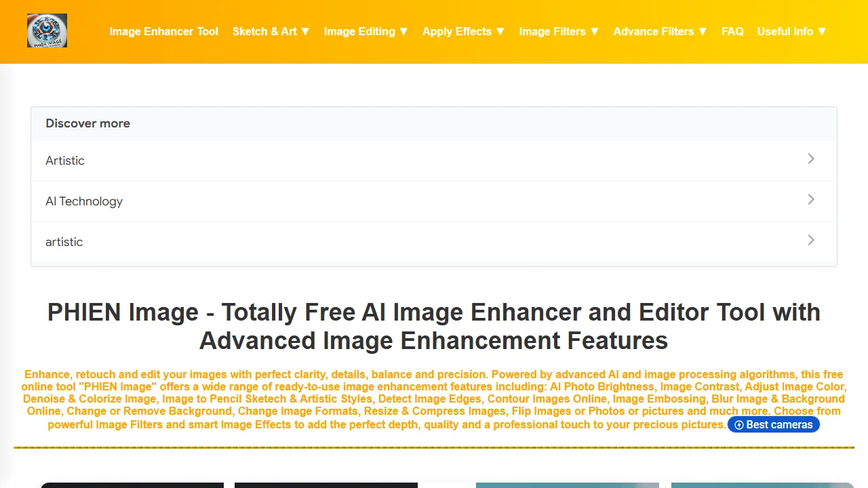
Task: Open the Apply Effects dropdown
Action: (463, 31)
